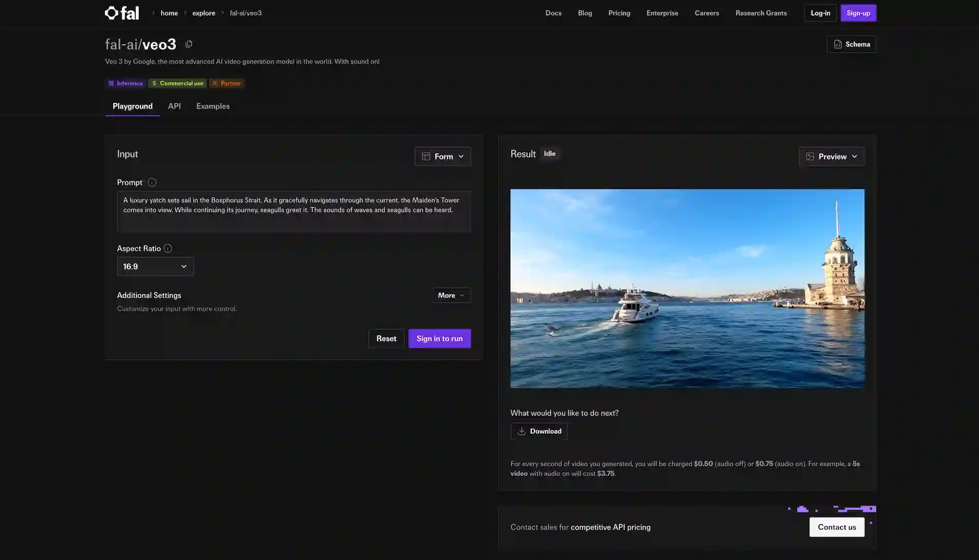
Task: Click the Aspect Ratio info icon
Action: 168,248
